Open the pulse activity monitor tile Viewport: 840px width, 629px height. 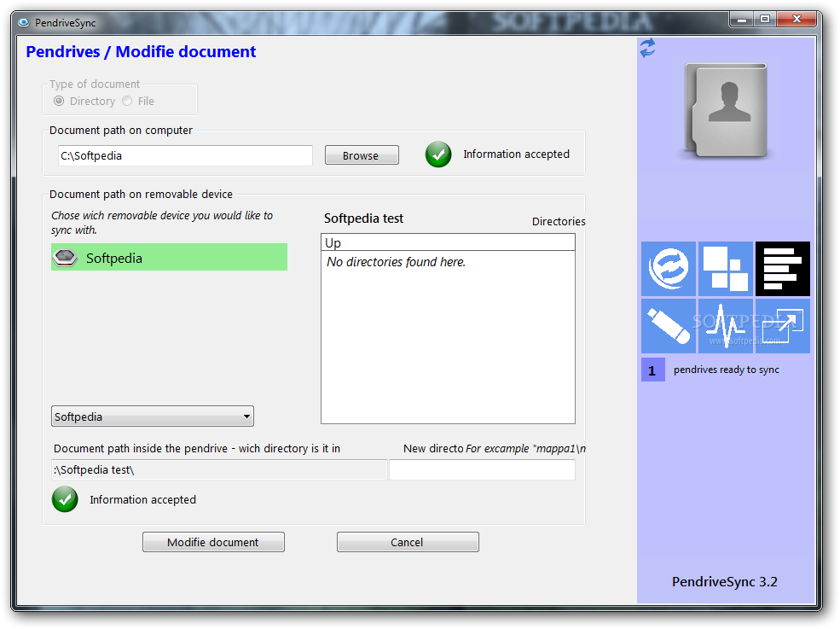(x=726, y=326)
